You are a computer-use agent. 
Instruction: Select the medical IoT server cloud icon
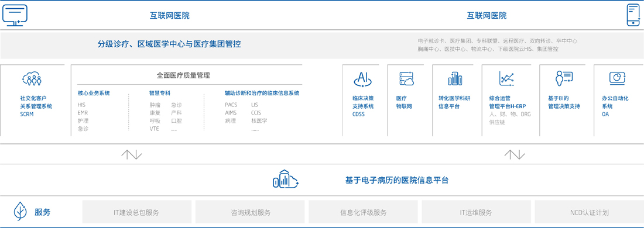[406, 79]
